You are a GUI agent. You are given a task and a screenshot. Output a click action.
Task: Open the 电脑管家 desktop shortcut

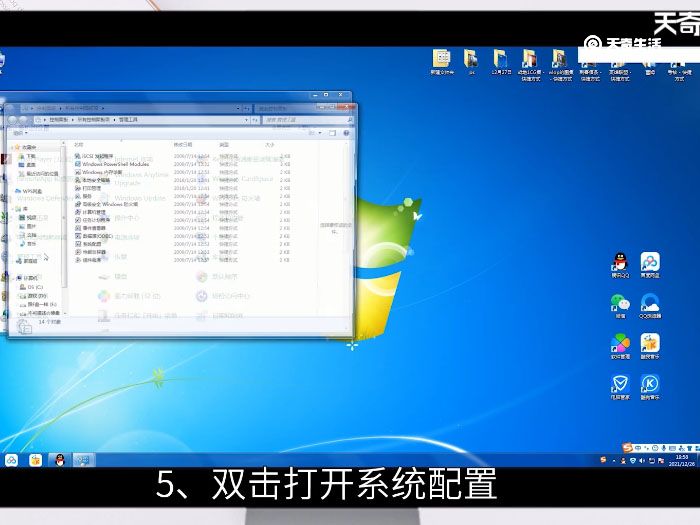coord(620,387)
